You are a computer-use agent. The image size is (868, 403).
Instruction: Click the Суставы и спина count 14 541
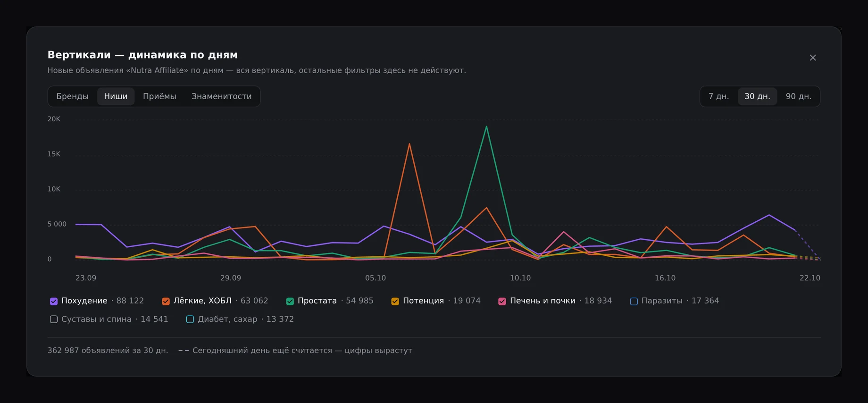pos(154,319)
